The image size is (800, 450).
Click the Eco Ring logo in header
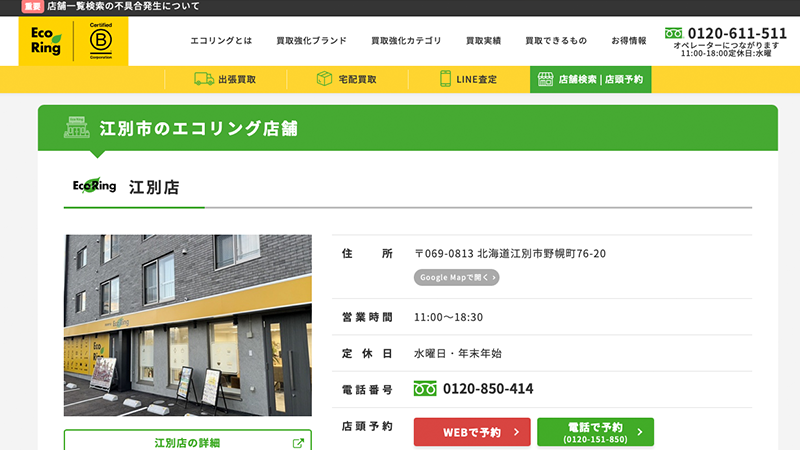coord(46,41)
